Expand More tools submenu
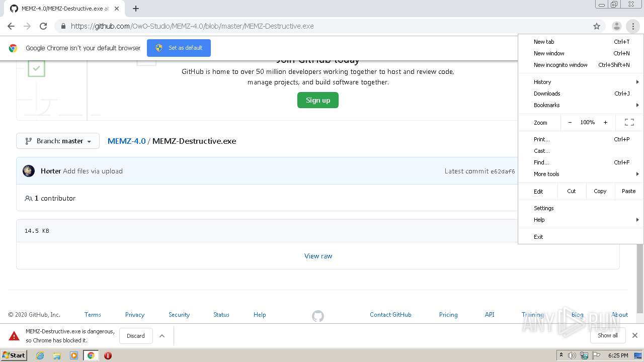Screen dimensions: 644x362 click(581, 174)
